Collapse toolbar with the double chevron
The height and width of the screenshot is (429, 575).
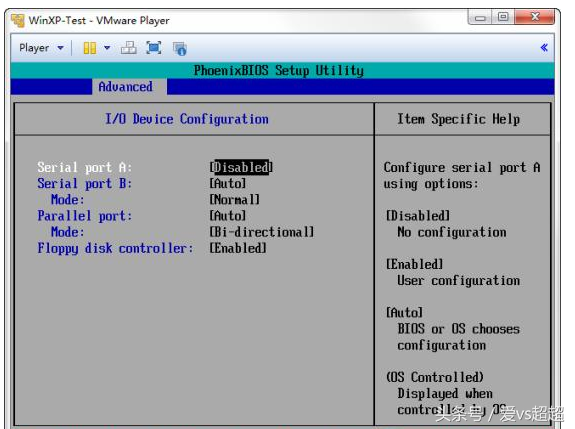[x=544, y=47]
